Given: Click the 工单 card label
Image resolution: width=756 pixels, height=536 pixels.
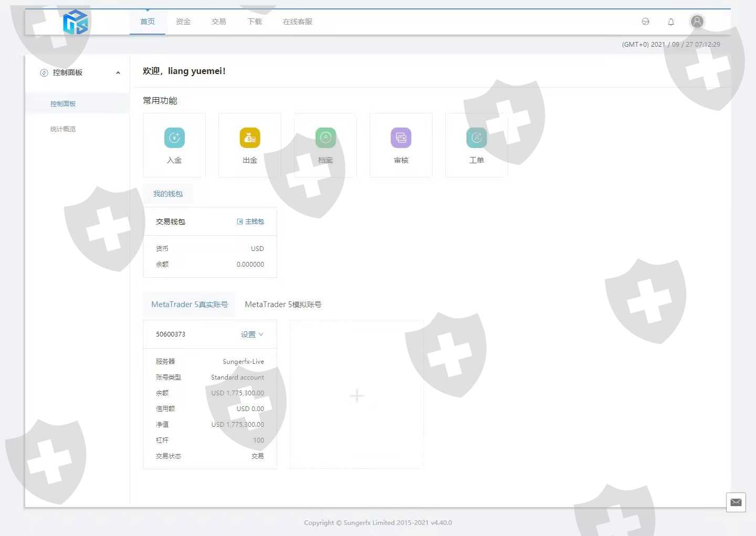Looking at the screenshot, I should [x=477, y=160].
